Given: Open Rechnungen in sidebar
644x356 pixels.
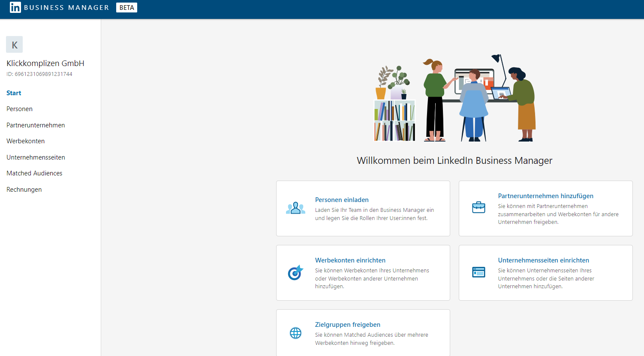Looking at the screenshot, I should click(24, 190).
